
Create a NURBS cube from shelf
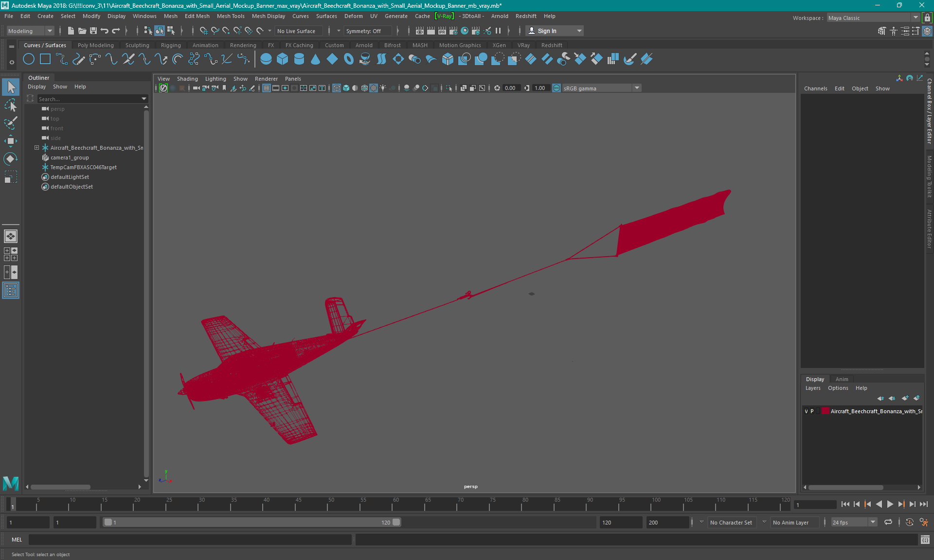coord(283,59)
